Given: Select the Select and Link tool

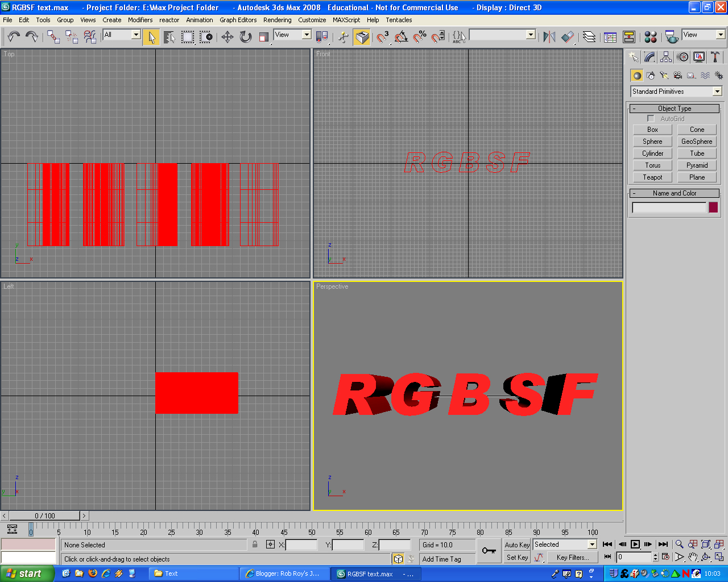Looking at the screenshot, I should click(53, 37).
